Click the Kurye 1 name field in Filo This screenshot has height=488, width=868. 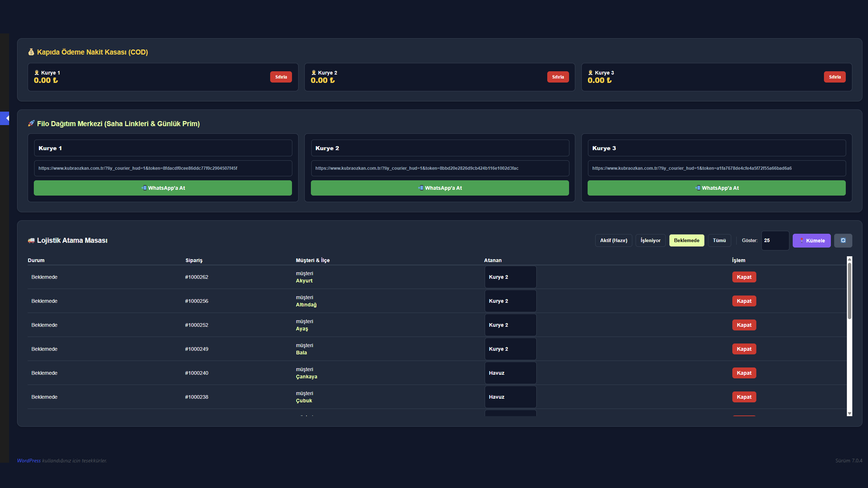[x=163, y=148]
